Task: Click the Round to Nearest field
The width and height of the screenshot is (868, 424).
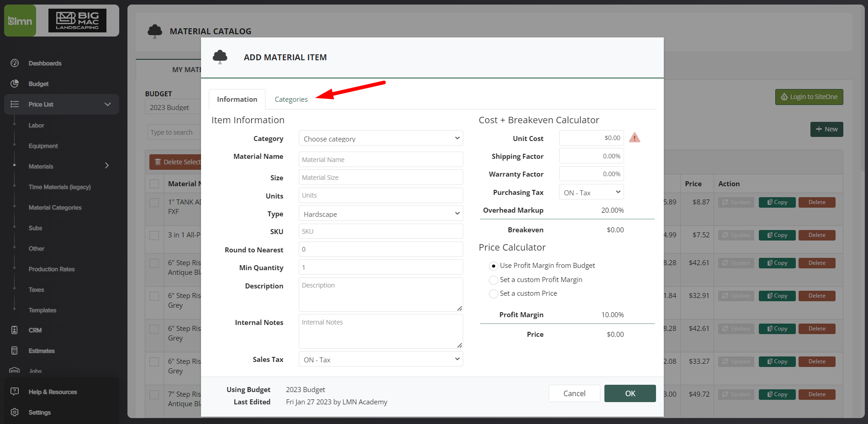Action: click(381, 249)
